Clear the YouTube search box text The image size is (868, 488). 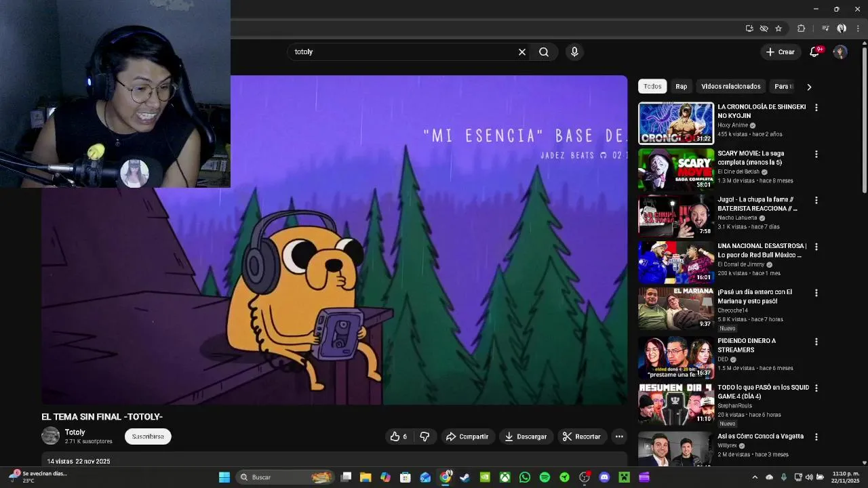[522, 52]
